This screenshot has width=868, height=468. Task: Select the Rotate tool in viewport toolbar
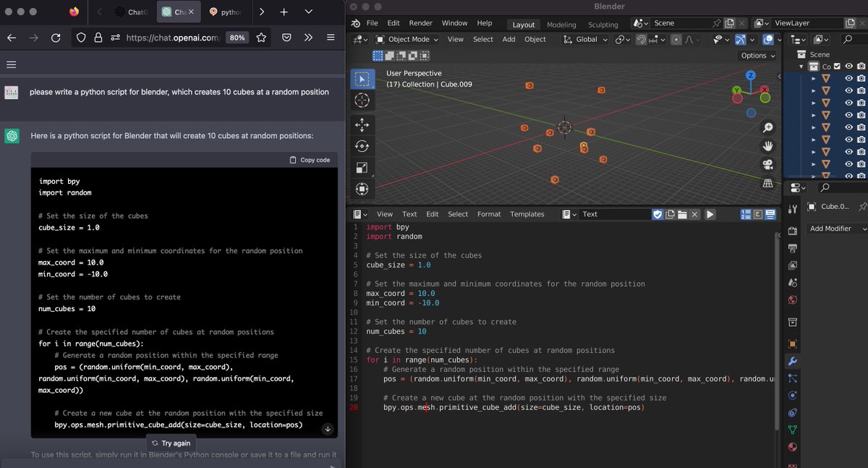pyautogui.click(x=362, y=146)
